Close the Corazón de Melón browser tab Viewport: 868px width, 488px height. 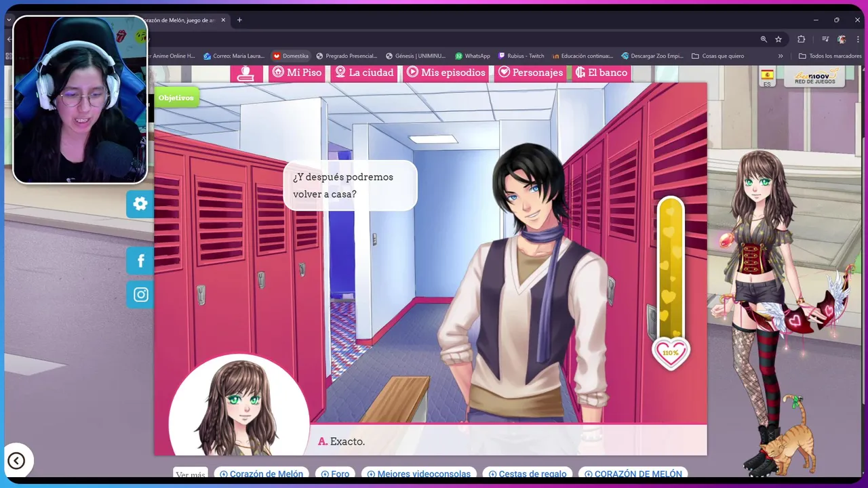[x=223, y=20]
